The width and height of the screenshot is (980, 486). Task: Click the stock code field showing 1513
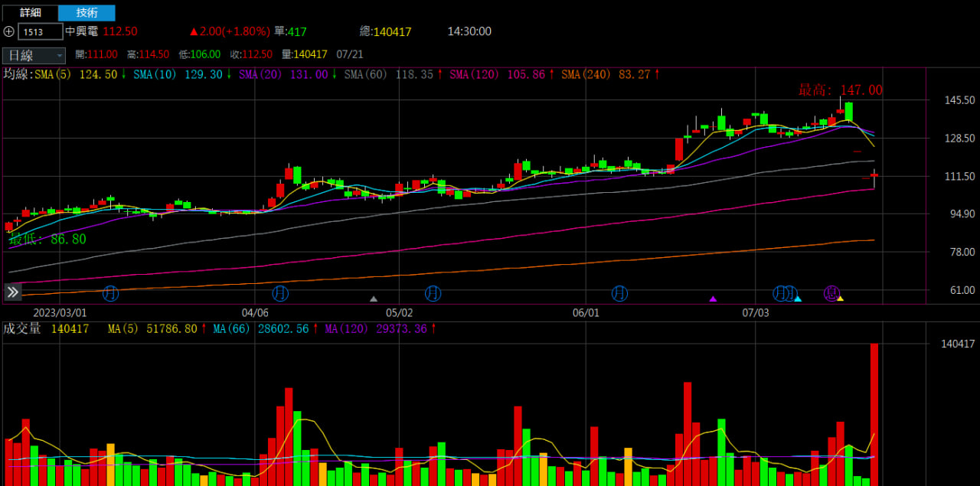point(40,31)
